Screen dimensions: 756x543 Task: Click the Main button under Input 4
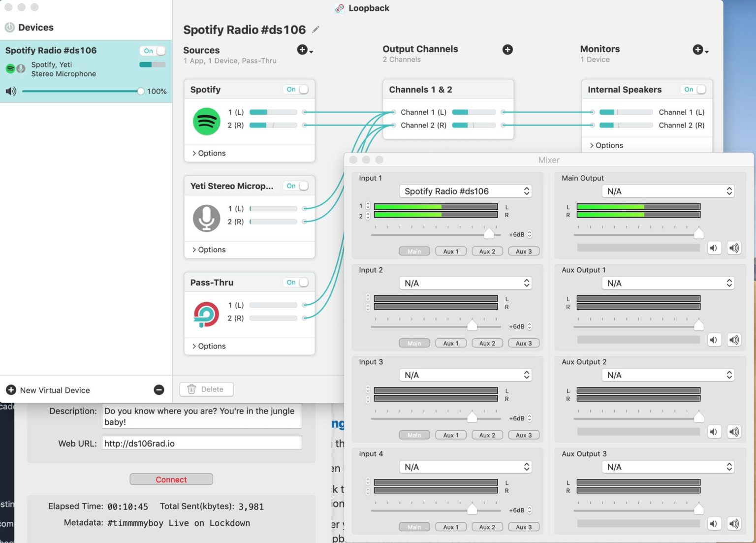pos(414,527)
